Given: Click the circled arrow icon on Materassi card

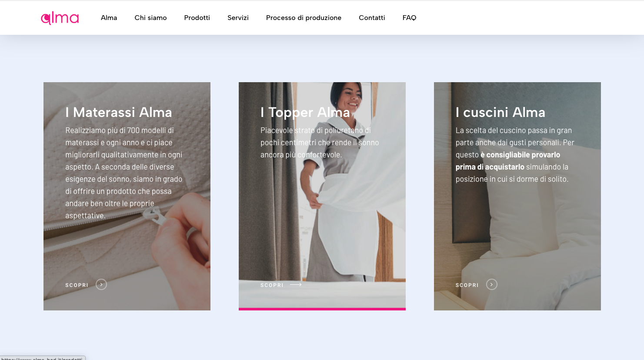Looking at the screenshot, I should point(101,284).
